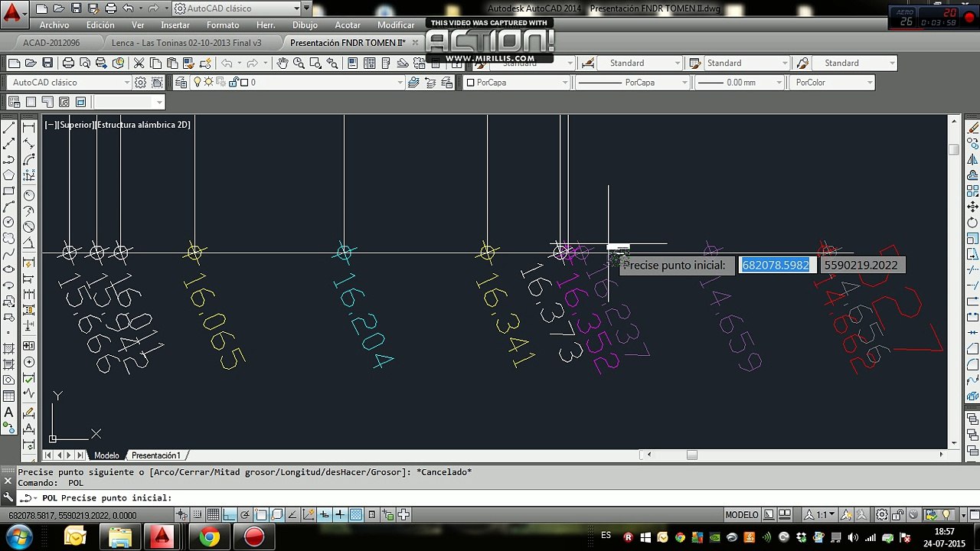This screenshot has width=980, height=551.
Task: Click the layer 0 color swatch
Action: click(x=244, y=82)
